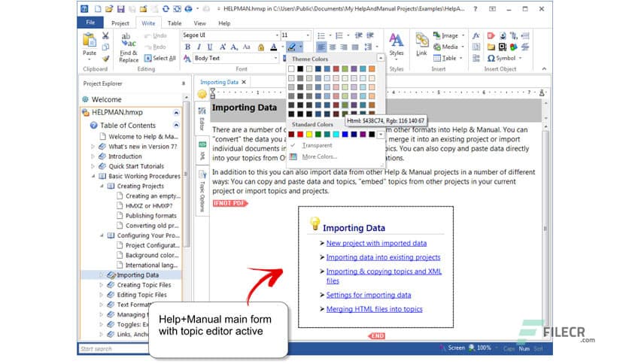Click the Cut scissors icon
The image size is (629, 364).
click(x=105, y=35)
